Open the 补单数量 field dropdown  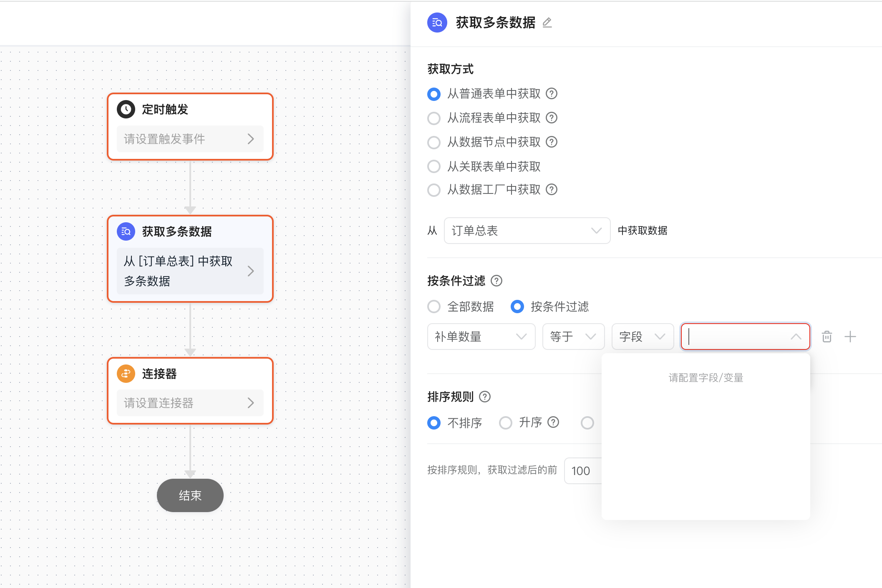[x=481, y=337]
